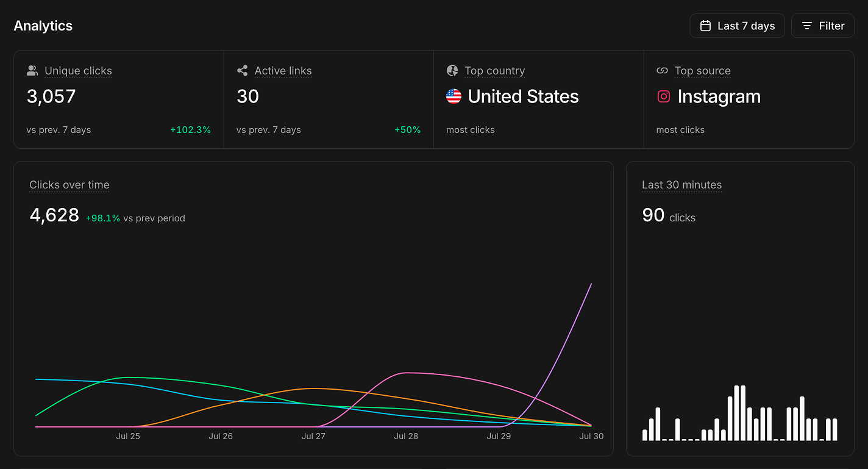Screen dimensions: 868x469
Task: Click the United States flag icon
Action: tap(454, 96)
